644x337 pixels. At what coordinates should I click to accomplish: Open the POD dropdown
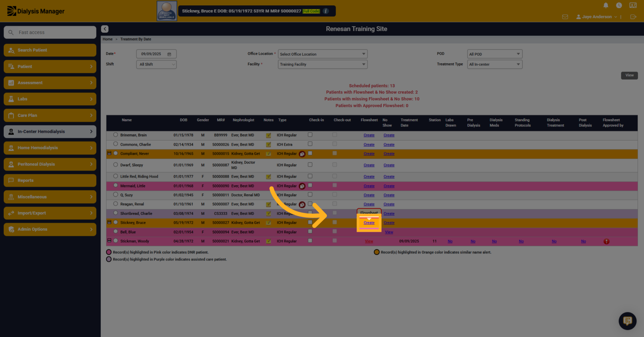coord(495,54)
